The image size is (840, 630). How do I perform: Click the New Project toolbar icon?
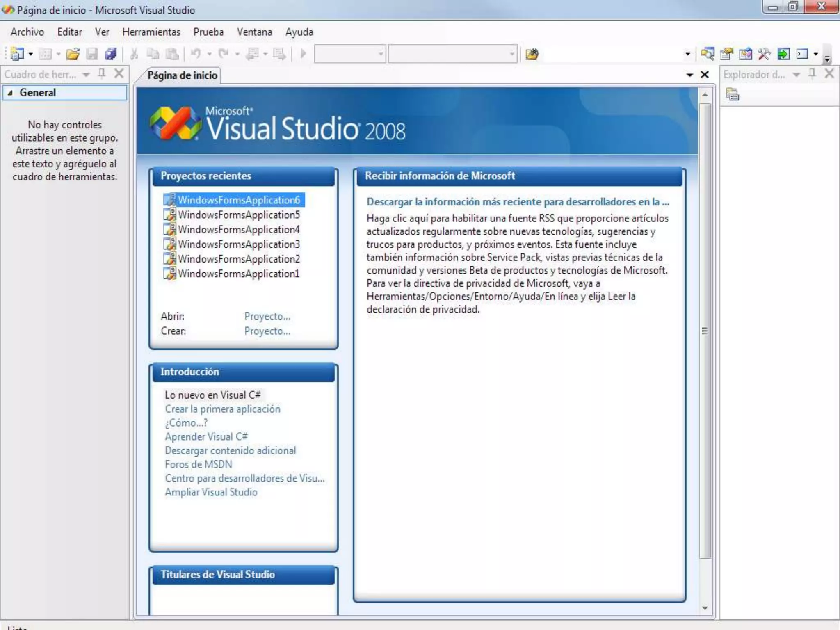[17, 54]
